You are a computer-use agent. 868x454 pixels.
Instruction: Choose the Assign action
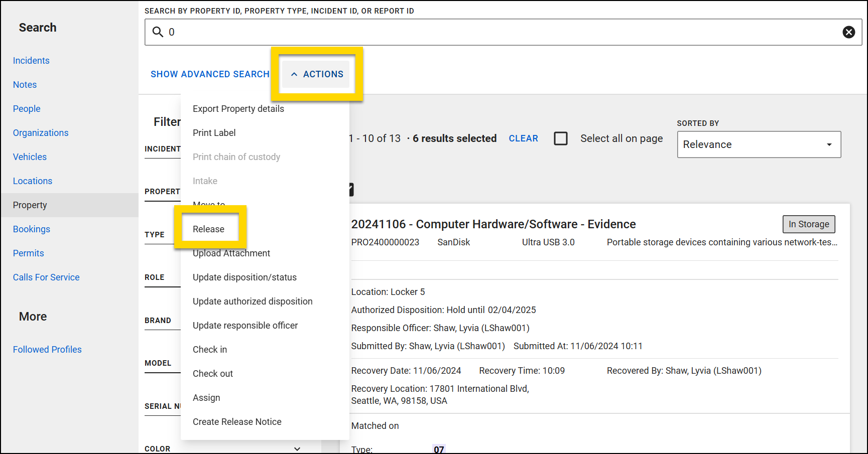coord(206,397)
